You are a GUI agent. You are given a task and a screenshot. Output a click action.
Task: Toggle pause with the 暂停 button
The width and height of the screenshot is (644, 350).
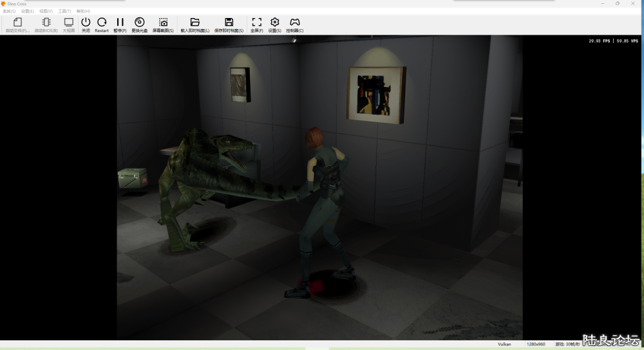point(120,24)
